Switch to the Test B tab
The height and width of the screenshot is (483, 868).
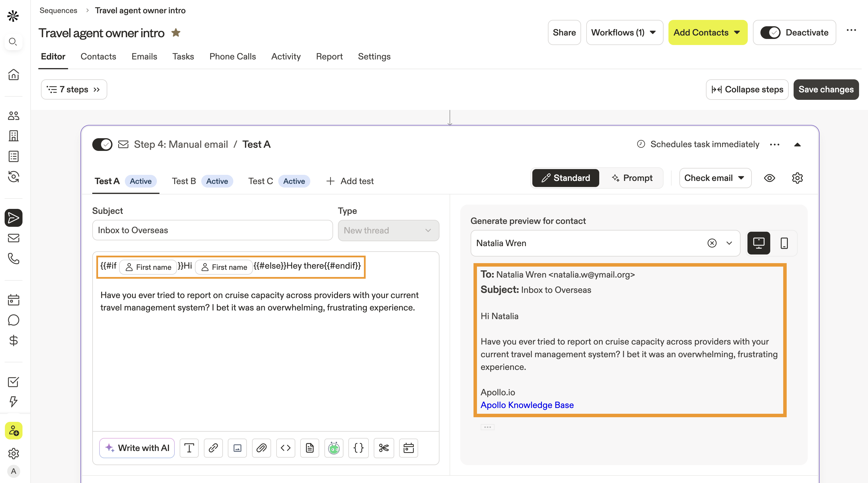coord(184,181)
